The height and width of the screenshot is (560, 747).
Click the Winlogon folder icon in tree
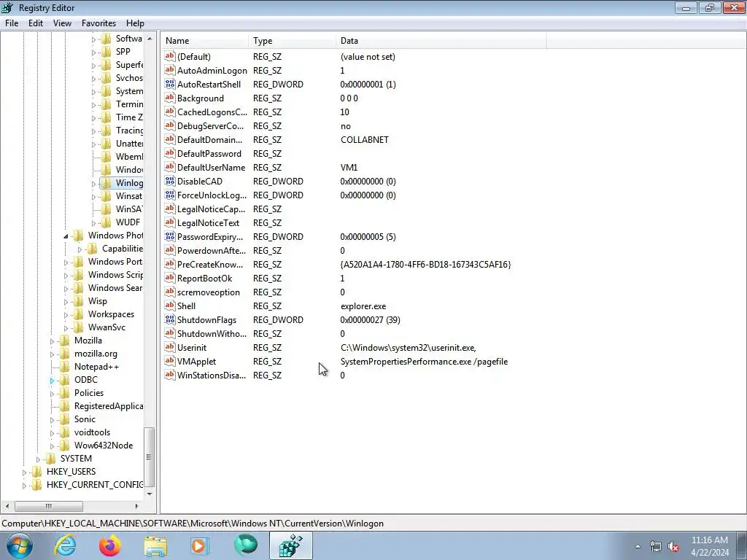click(x=107, y=183)
